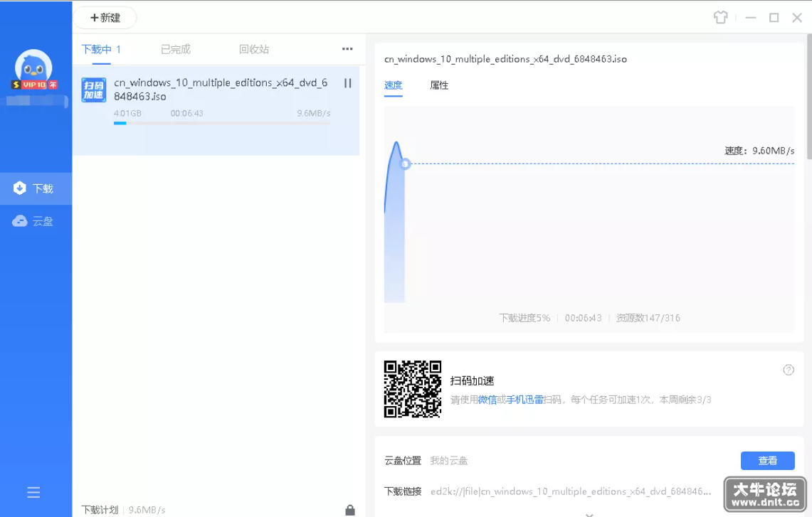Open the hamburger main menu icon
812x517 pixels.
click(x=33, y=492)
